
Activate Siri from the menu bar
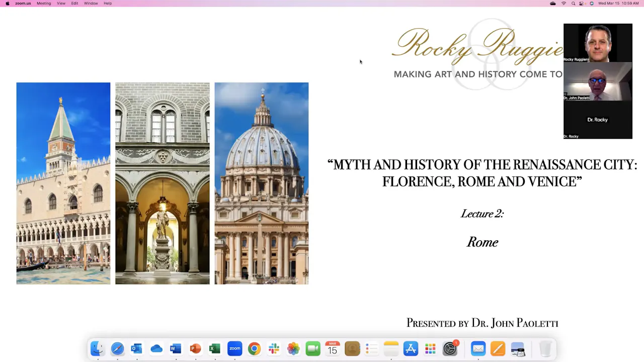(x=592, y=4)
